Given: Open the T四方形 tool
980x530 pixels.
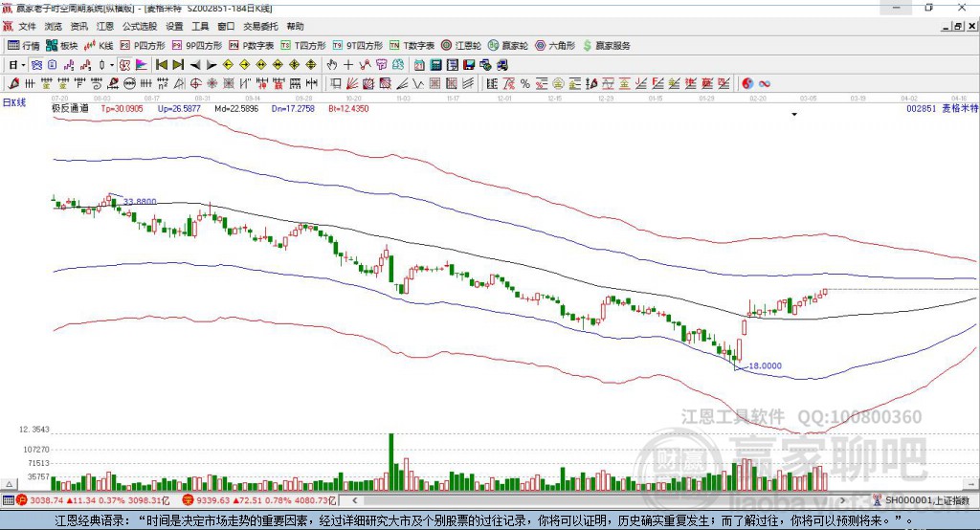Looking at the screenshot, I should (303, 46).
